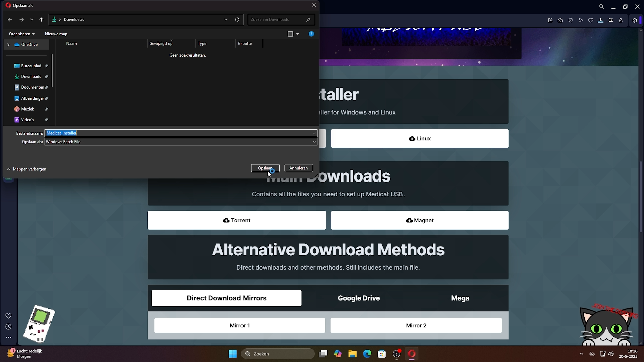Viewport: 644px width, 362px height.
Task: Open Video's quick access folder
Action: point(31,120)
